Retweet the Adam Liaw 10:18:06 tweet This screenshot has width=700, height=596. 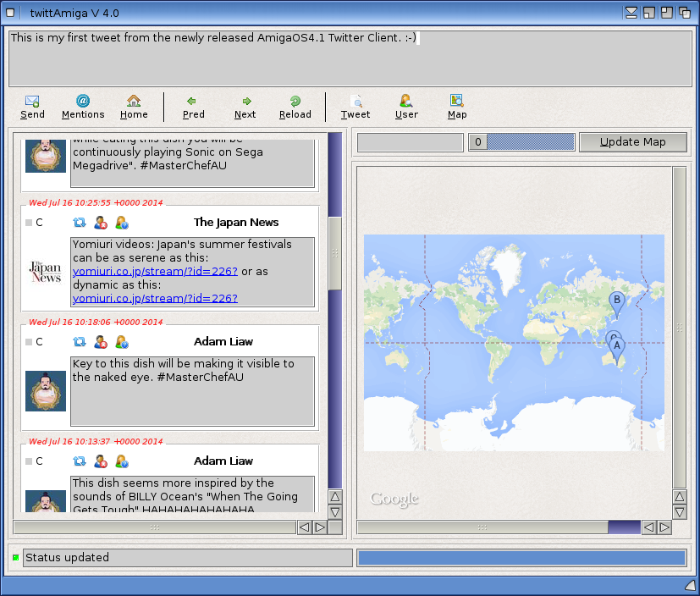(80, 342)
